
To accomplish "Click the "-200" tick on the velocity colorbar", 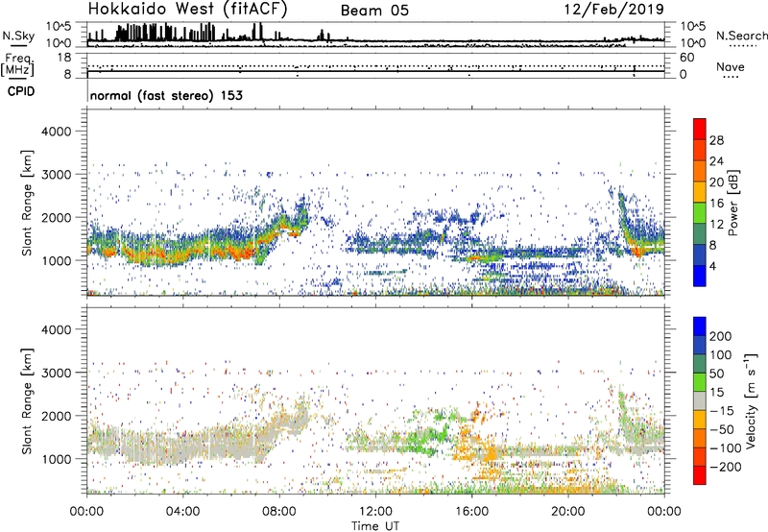I will [x=726, y=467].
